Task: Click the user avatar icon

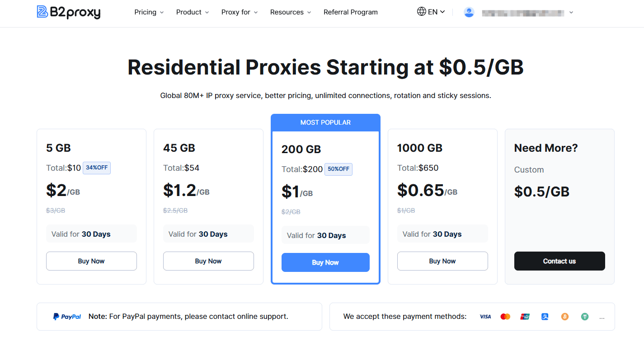Action: tap(469, 12)
